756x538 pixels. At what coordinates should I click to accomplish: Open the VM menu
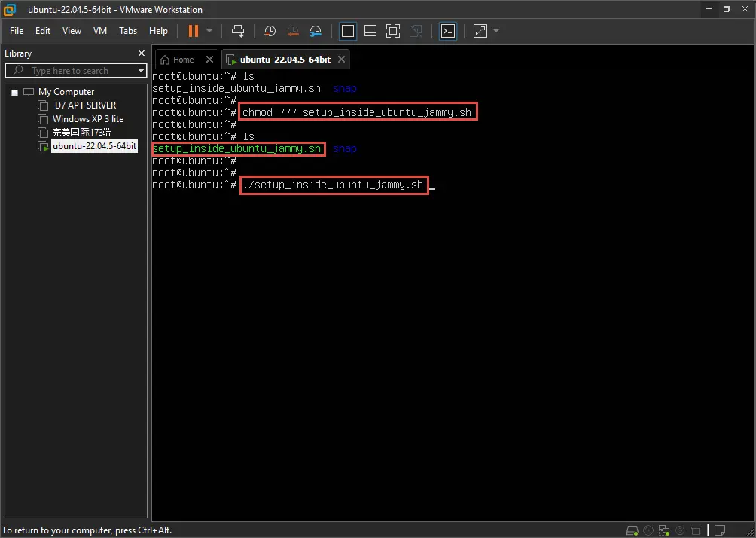100,31
